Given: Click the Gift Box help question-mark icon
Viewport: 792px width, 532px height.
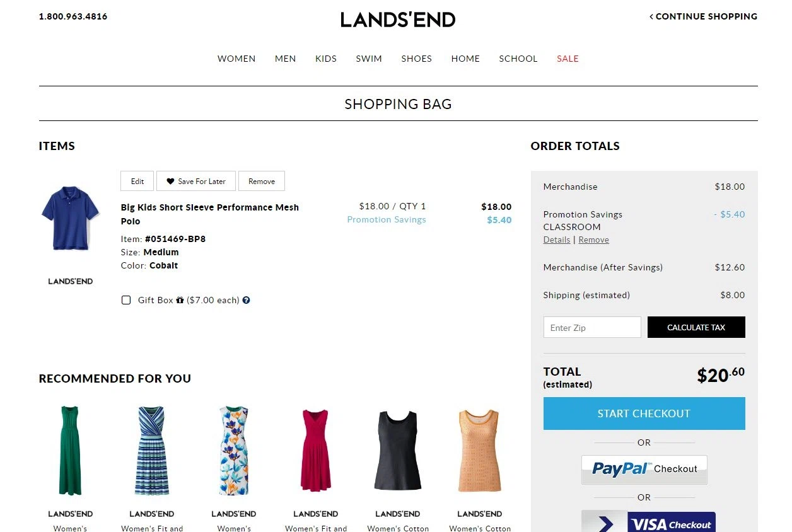Looking at the screenshot, I should 246,300.
